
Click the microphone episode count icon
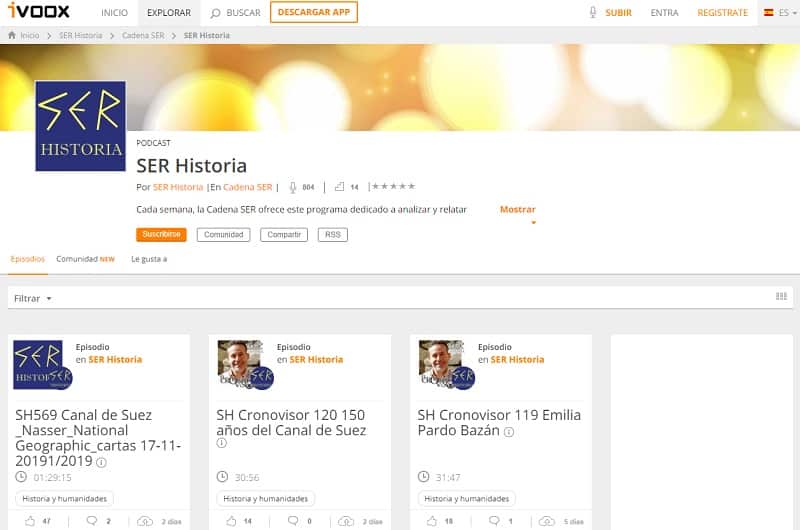click(293, 187)
